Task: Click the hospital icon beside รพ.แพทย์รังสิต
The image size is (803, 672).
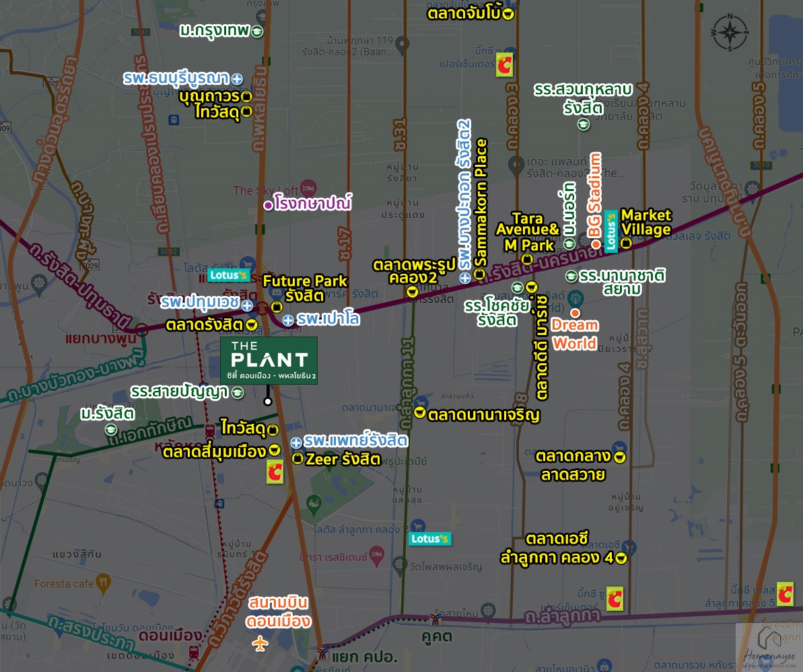Action: pos(296,443)
